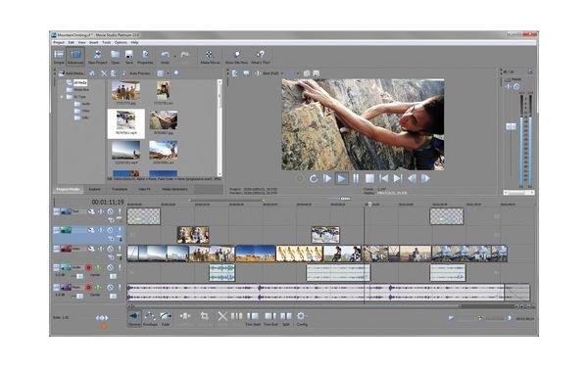Open Show Me How tutorials

tap(236, 57)
